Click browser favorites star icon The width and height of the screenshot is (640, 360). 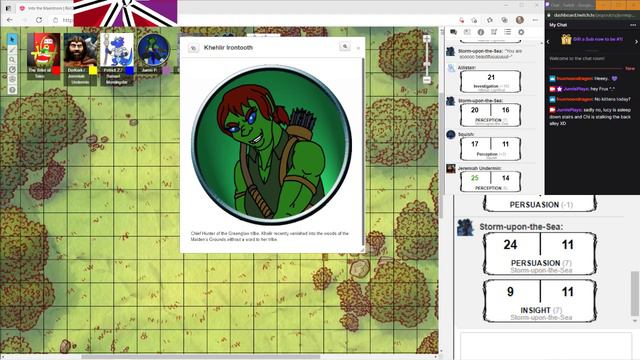coord(490,20)
